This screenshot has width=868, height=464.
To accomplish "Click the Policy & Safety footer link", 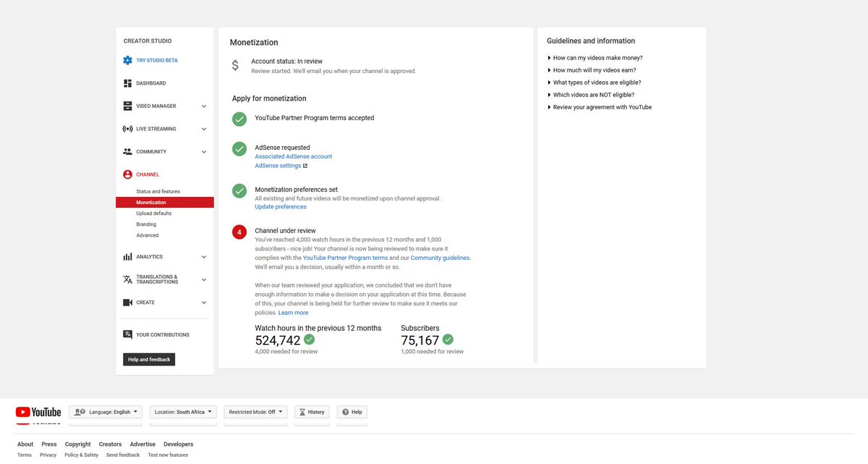I will 82,455.
